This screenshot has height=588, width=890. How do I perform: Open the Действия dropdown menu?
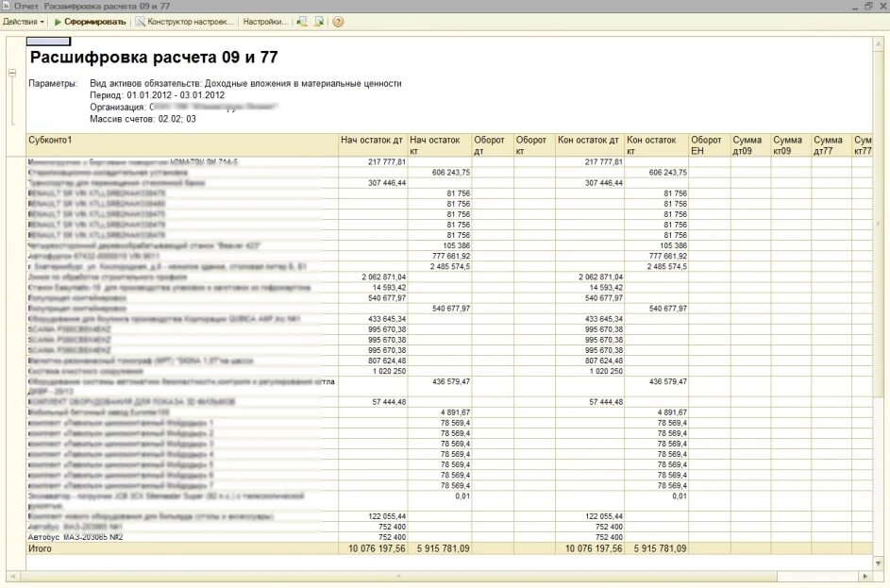click(23, 22)
